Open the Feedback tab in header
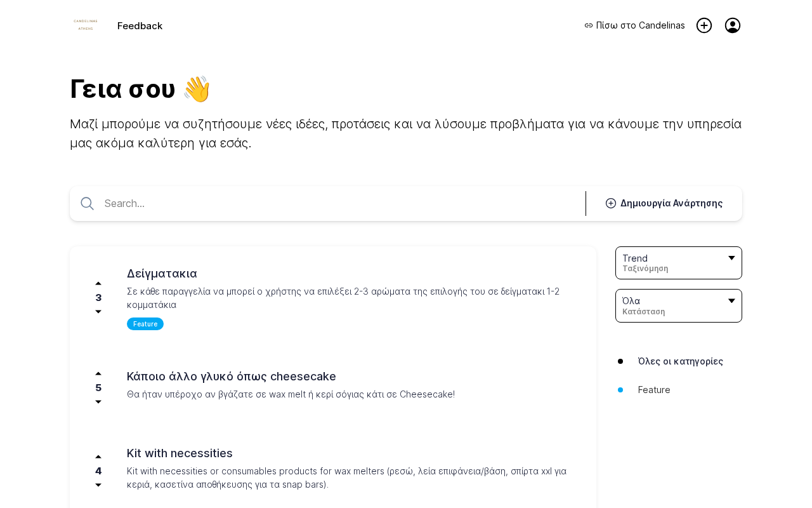Image resolution: width=812 pixels, height=508 pixels. pyautogui.click(x=140, y=26)
